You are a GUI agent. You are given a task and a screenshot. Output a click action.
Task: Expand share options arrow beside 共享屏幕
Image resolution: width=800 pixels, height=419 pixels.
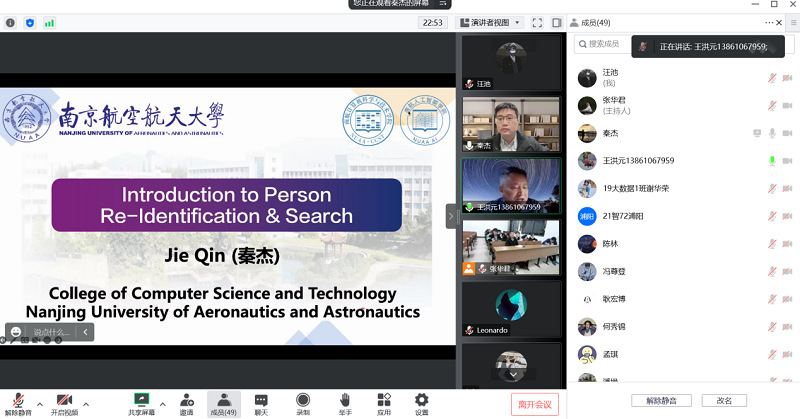pos(163,404)
